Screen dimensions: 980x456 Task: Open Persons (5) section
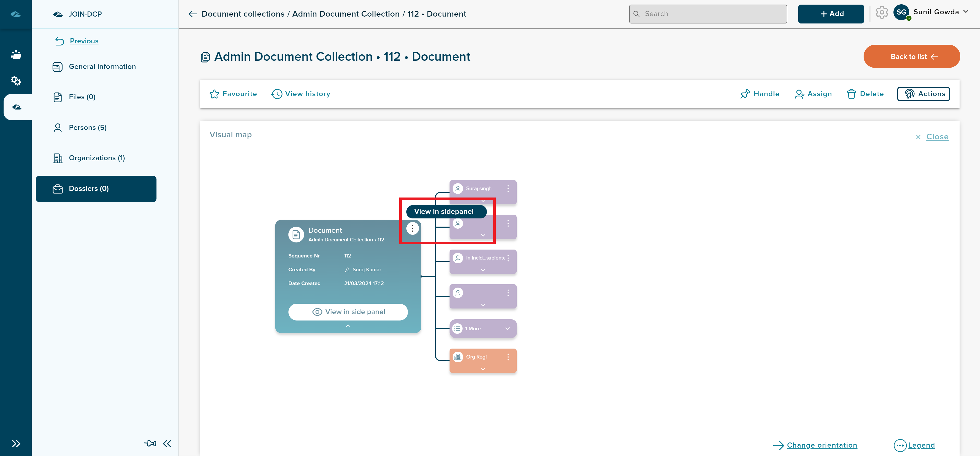pyautogui.click(x=88, y=127)
